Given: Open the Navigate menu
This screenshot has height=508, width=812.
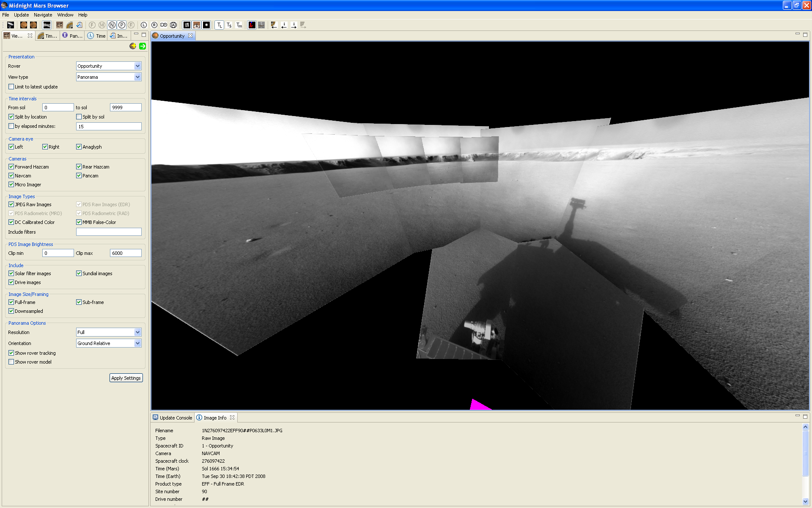Looking at the screenshot, I should pos(43,15).
